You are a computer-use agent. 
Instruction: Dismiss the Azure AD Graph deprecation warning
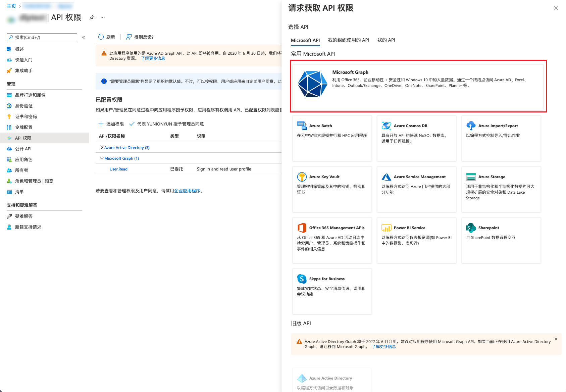(x=556, y=339)
